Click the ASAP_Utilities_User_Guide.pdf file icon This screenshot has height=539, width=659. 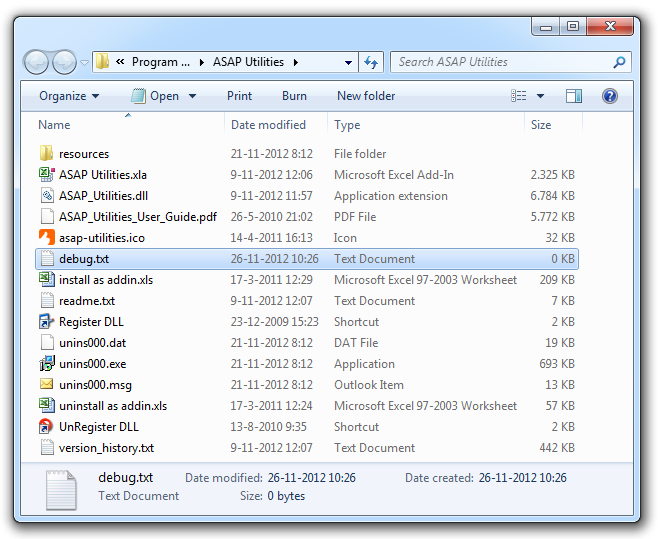click(x=47, y=217)
